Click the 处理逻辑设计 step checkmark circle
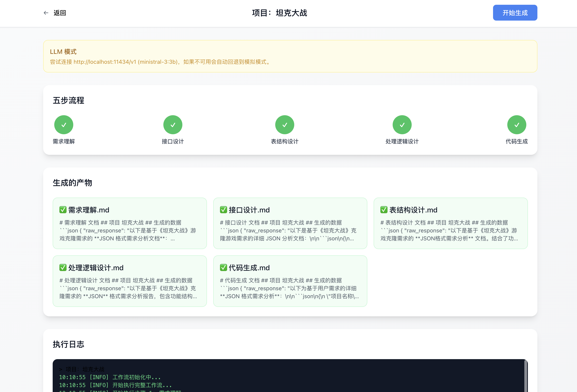Screen dimensions: 577x392 click(402, 125)
